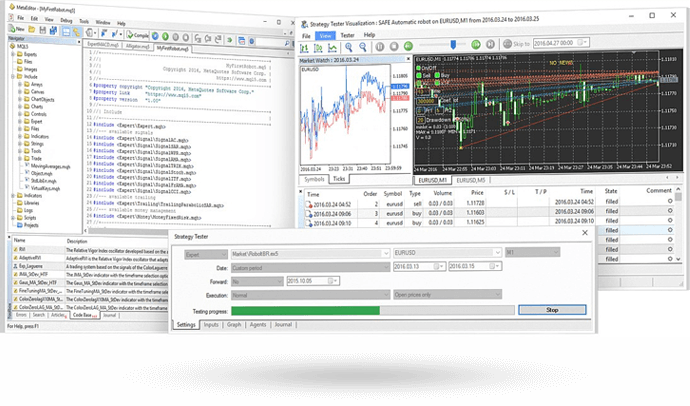
Task: Open the EURUSD symbol dropdown in Strategy Tester
Action: (448, 252)
